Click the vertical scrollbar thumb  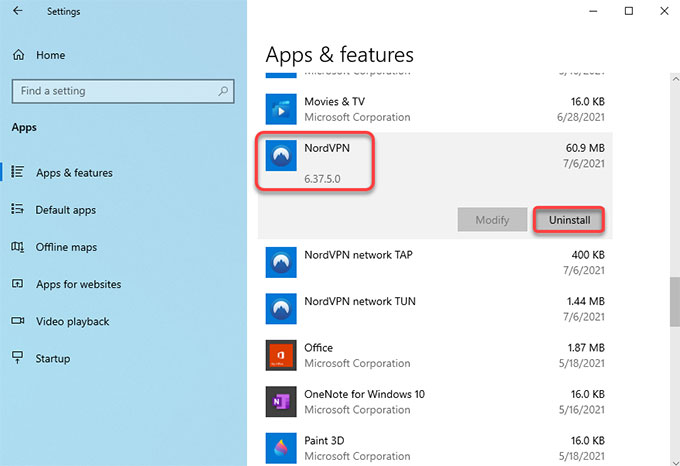point(675,302)
